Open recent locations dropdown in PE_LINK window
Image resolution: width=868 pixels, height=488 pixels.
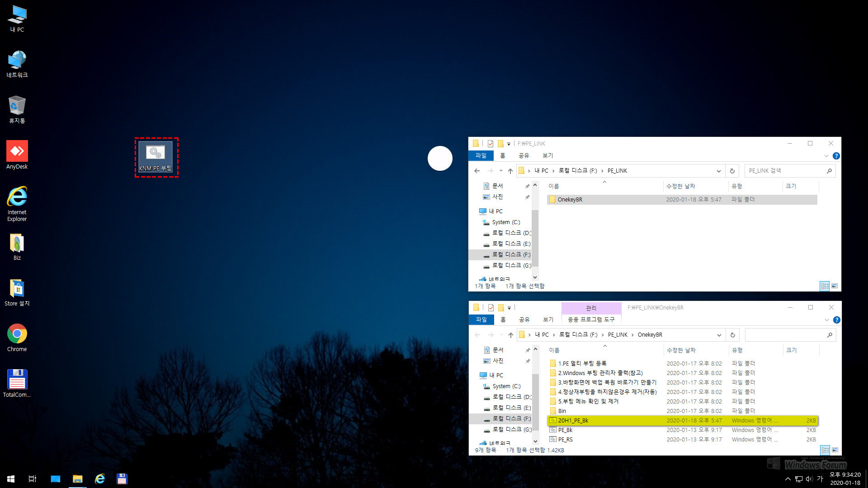[x=501, y=171]
